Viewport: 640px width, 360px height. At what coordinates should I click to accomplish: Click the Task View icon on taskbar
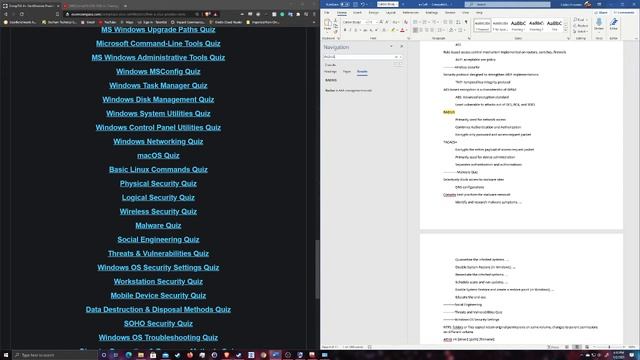116,355
